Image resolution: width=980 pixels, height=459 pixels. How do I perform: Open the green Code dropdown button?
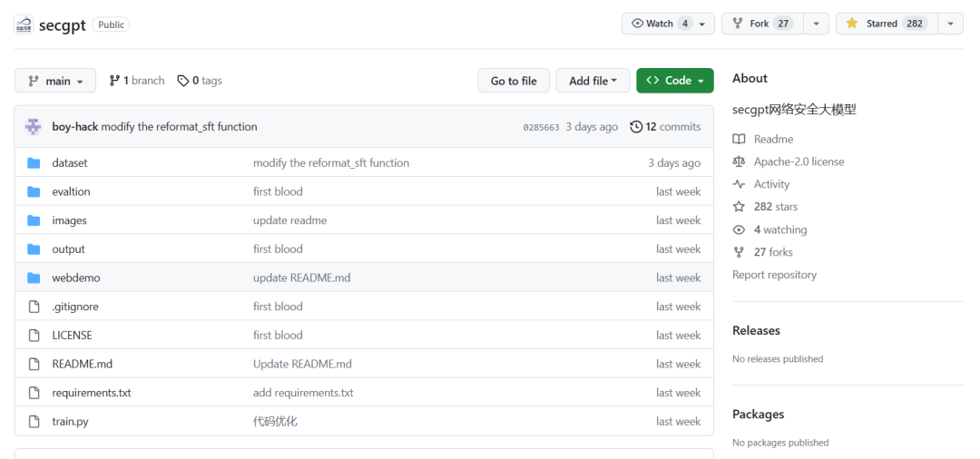click(x=675, y=81)
